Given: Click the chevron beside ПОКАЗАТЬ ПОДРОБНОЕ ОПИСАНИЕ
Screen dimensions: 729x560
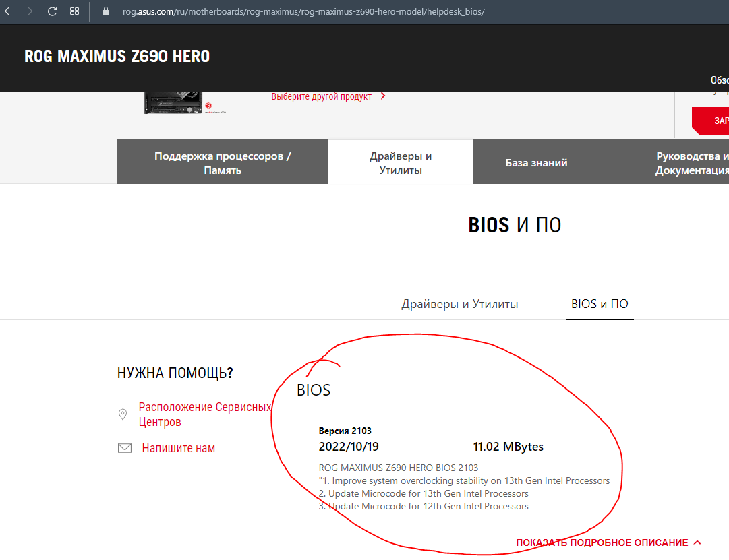Looking at the screenshot, I should coord(697,542).
